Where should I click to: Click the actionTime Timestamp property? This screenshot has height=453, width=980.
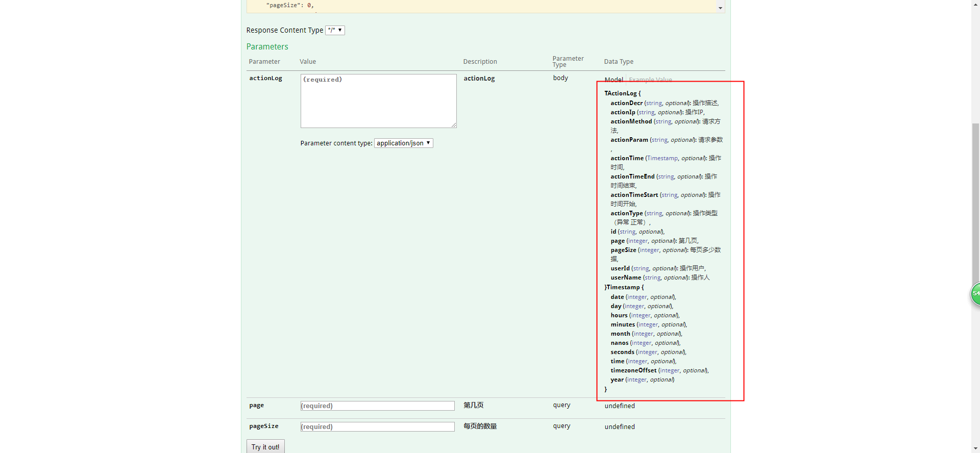click(x=627, y=158)
